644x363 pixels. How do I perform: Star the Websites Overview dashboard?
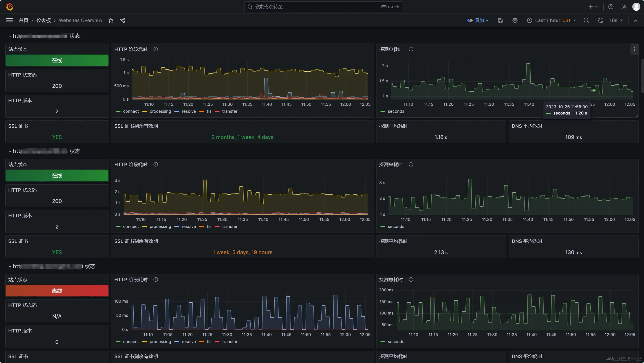(x=111, y=20)
